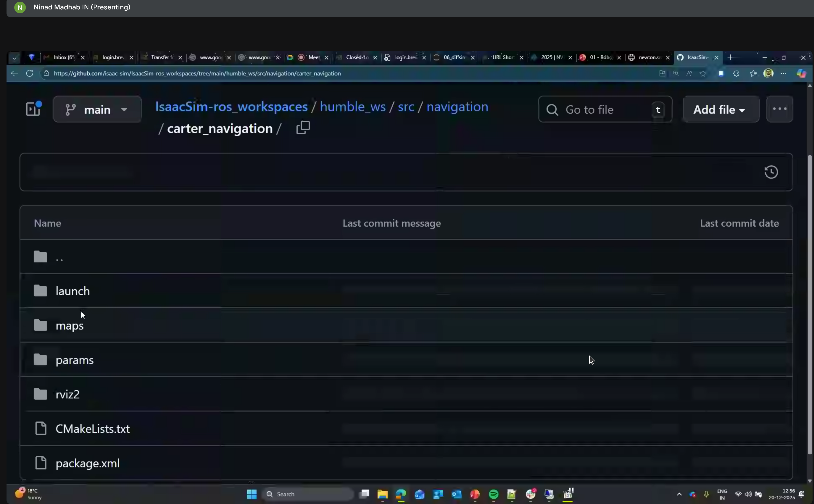814x504 pixels.
Task: Toggle the Collections bookmark icon
Action: [721, 73]
